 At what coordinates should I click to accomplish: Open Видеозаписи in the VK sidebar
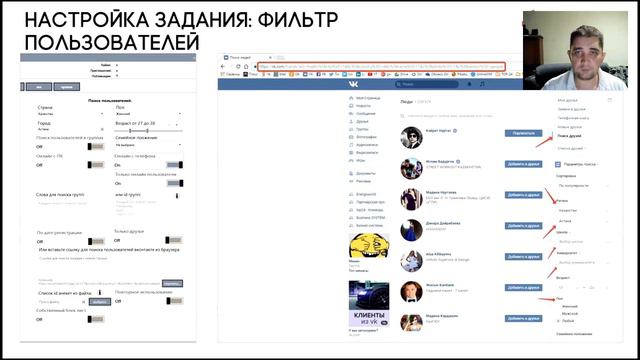(x=363, y=152)
